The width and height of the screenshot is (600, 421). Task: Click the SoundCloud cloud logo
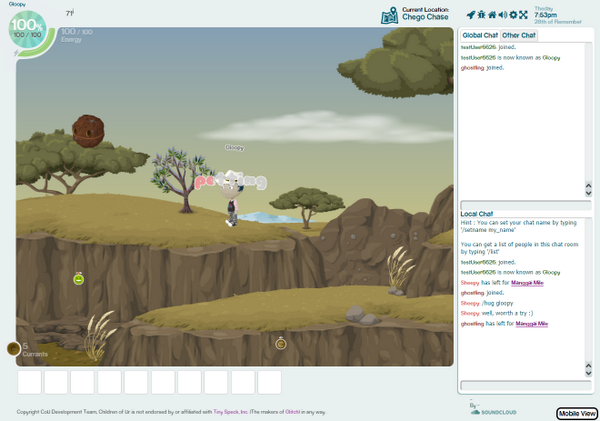pos(475,412)
